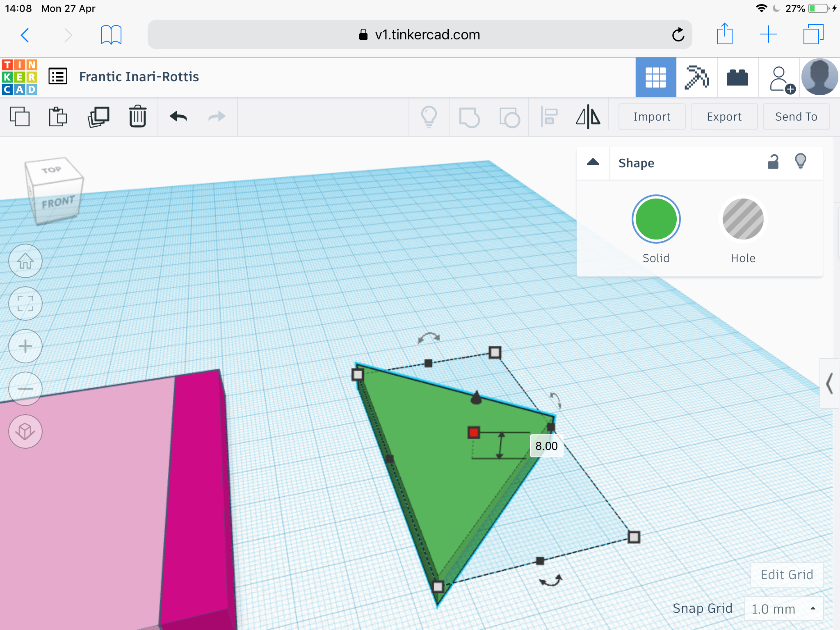840x630 pixels.
Task: Click the red height handle
Action: coord(474,432)
